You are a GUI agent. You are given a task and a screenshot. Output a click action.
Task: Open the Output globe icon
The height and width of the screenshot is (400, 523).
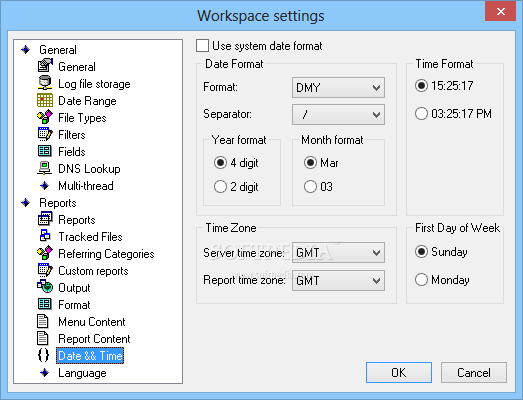pos(45,287)
